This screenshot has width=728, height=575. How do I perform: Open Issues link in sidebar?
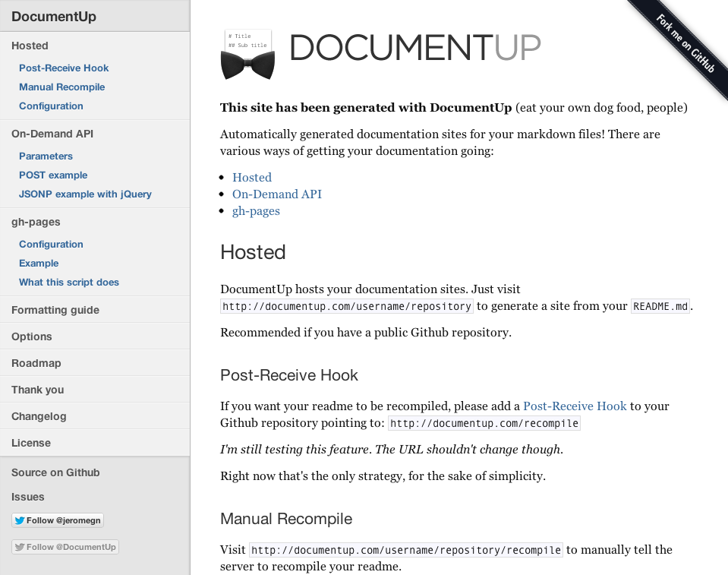tap(28, 497)
